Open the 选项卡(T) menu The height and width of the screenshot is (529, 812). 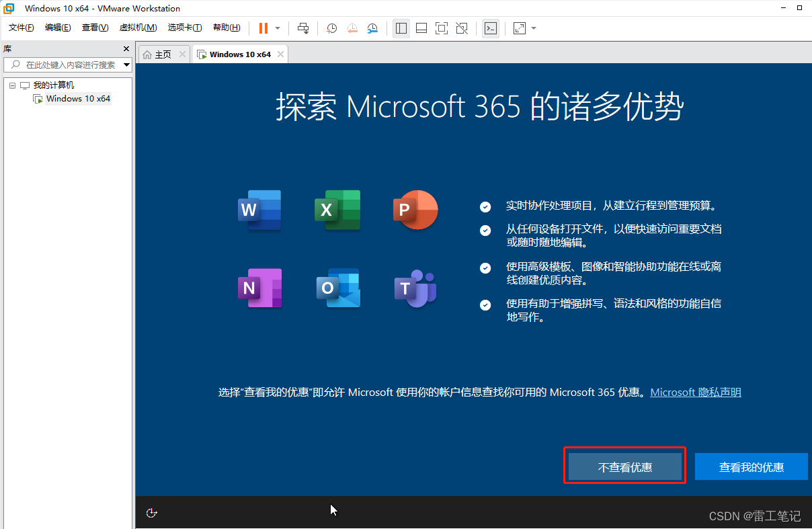pyautogui.click(x=185, y=28)
